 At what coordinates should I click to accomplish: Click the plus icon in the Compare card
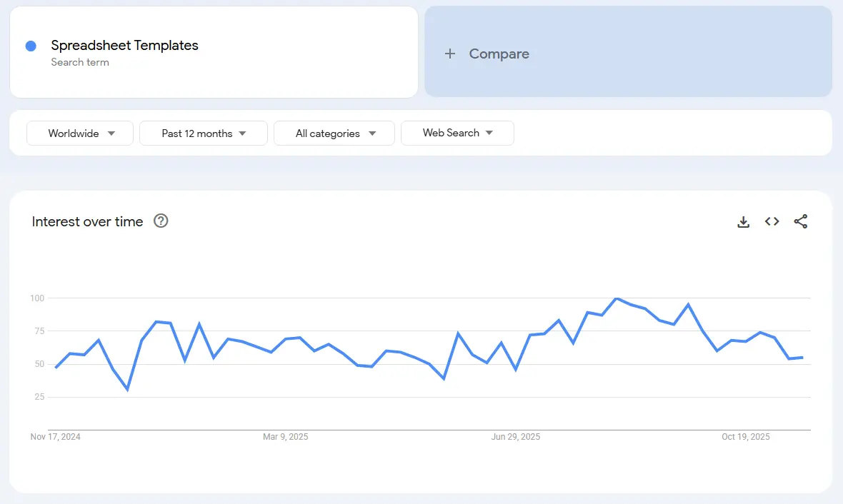450,54
